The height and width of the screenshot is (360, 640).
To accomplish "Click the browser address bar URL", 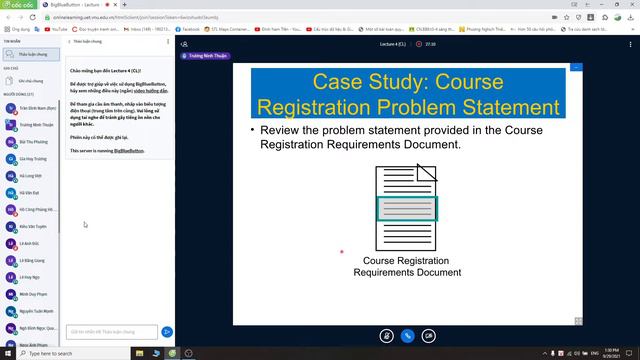I will 136,18.
